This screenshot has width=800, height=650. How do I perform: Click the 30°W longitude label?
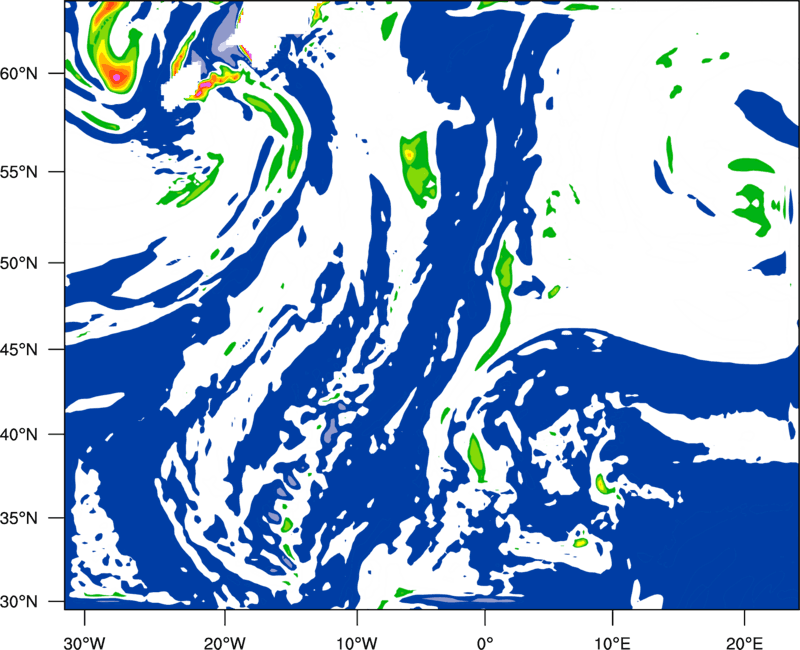click(x=85, y=643)
